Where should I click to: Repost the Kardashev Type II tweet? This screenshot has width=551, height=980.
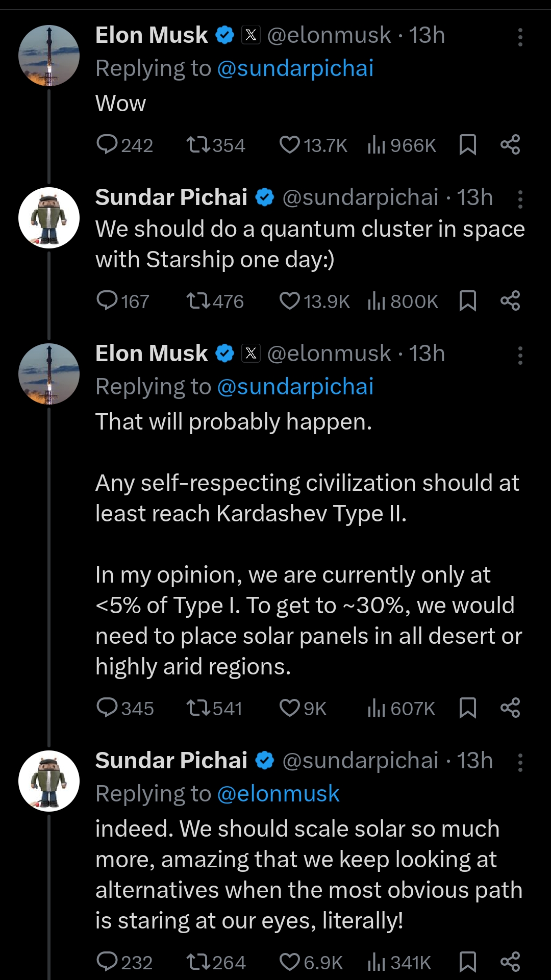pos(198,708)
